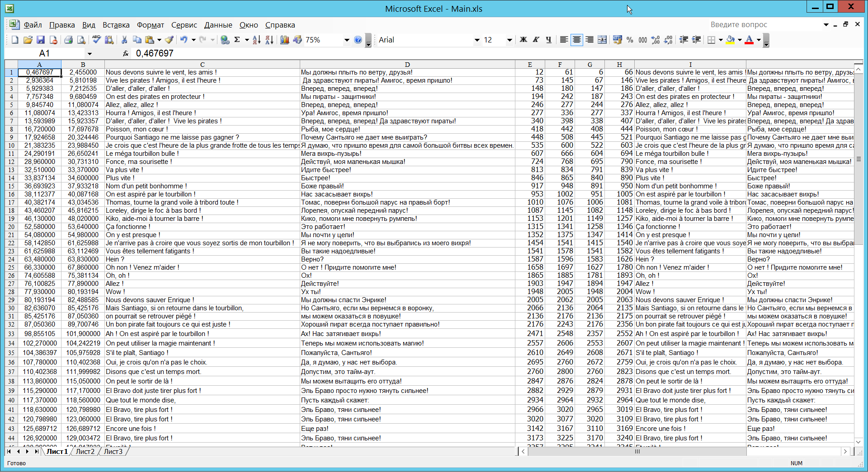The image size is (868, 472).
Task: Switch to the Лист2 sheet tab
Action: click(85, 452)
